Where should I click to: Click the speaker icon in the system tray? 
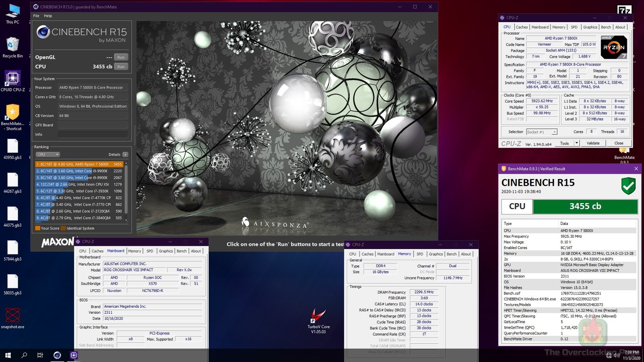(615, 355)
